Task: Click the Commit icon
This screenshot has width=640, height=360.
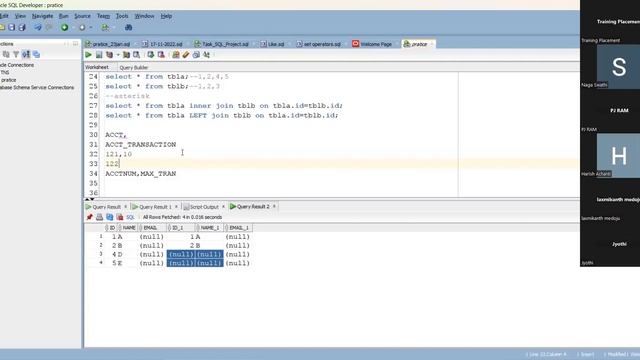Action: [x=151, y=55]
